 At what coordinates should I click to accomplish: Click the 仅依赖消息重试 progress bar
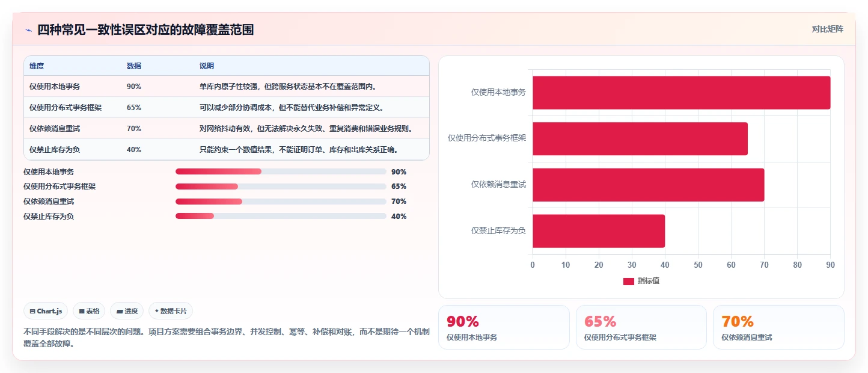[x=281, y=202]
